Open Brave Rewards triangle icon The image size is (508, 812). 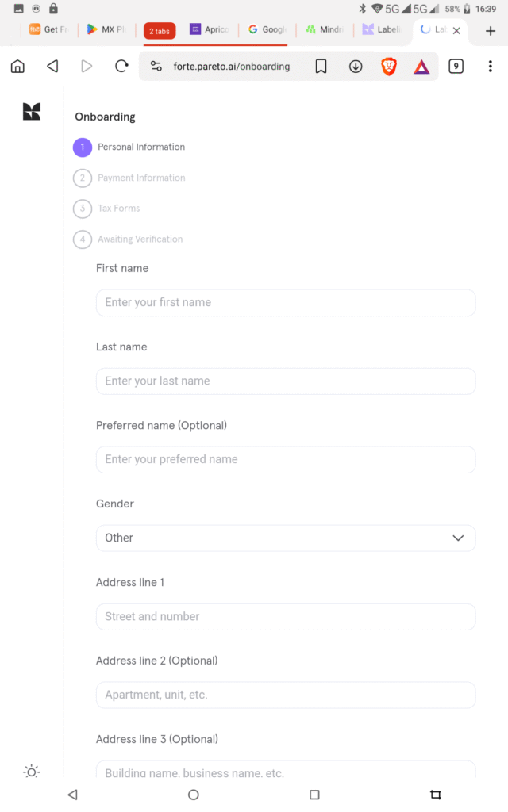(421, 67)
